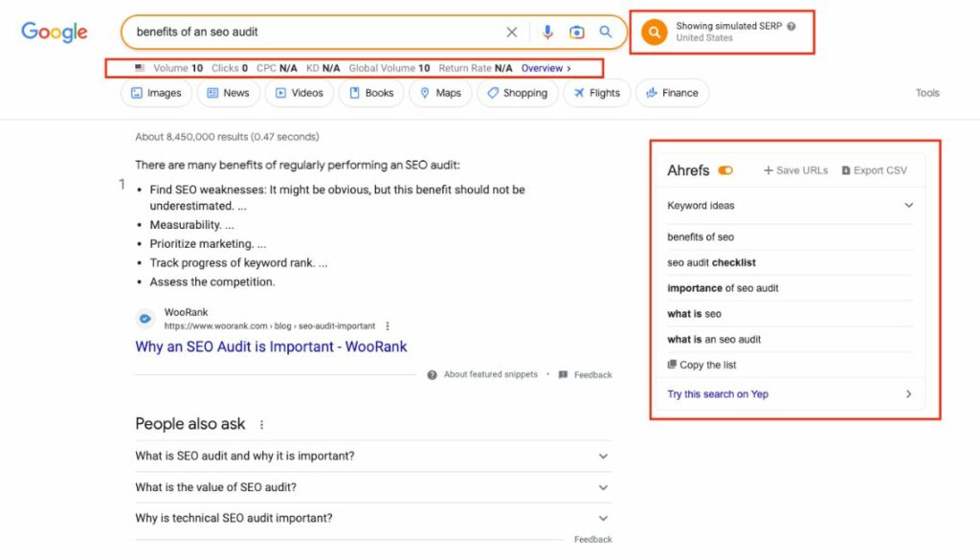This screenshot has height=560, width=980.
Task: Open "Why an SEO Audit is Important" result
Action: click(271, 347)
